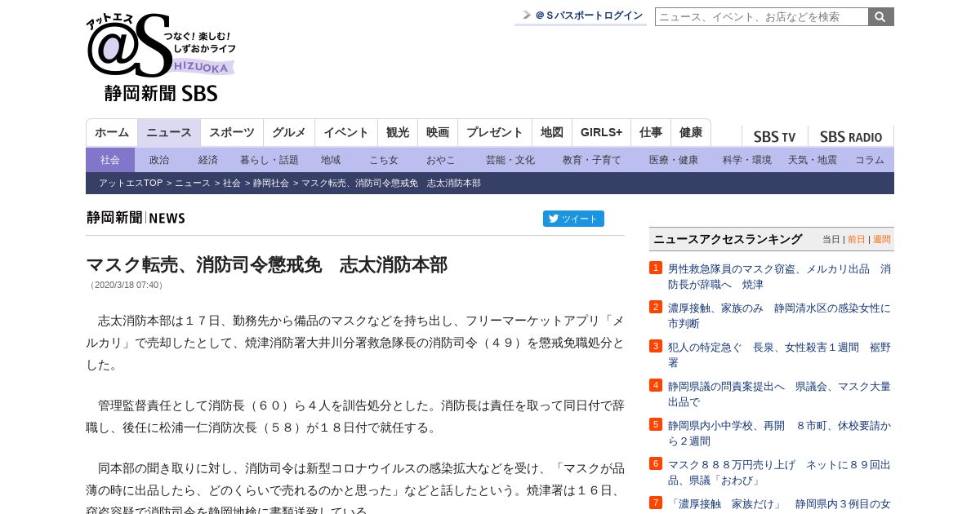Screen dimensions: 980x514
Task: Open ranking article 「濃厚接触 家族だけ」
Action: point(779,504)
